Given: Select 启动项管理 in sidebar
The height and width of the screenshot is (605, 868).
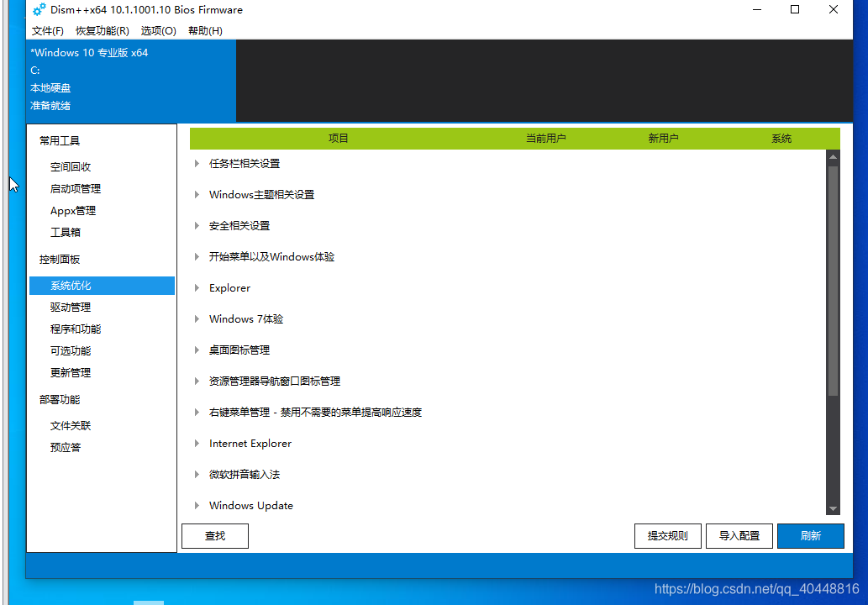Looking at the screenshot, I should [76, 189].
